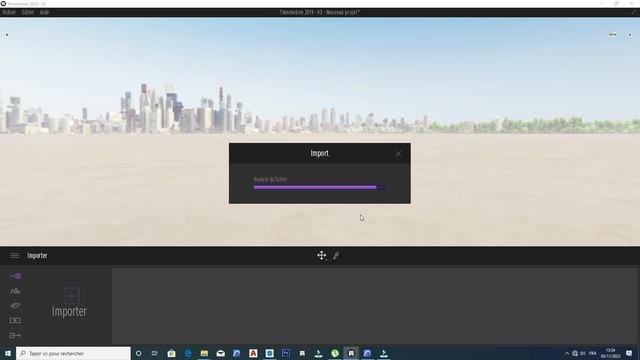640x360 pixels.
Task: Select the Export sidebar icon
Action: (16, 335)
